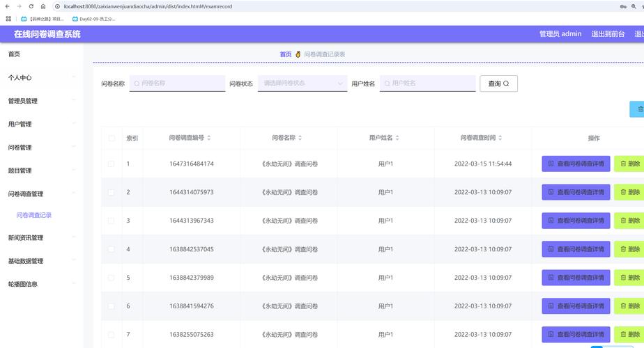Delete row 3 record 1644313967343

click(x=629, y=221)
